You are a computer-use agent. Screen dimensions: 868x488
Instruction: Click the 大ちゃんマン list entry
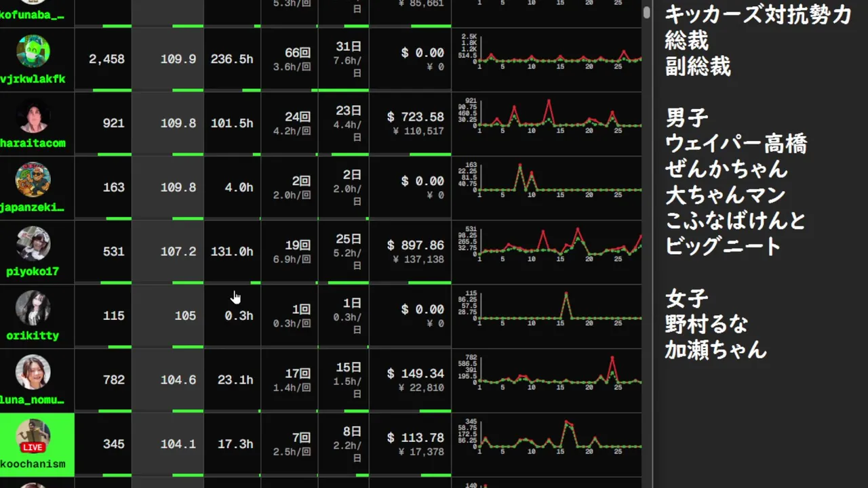pyautogui.click(x=725, y=195)
